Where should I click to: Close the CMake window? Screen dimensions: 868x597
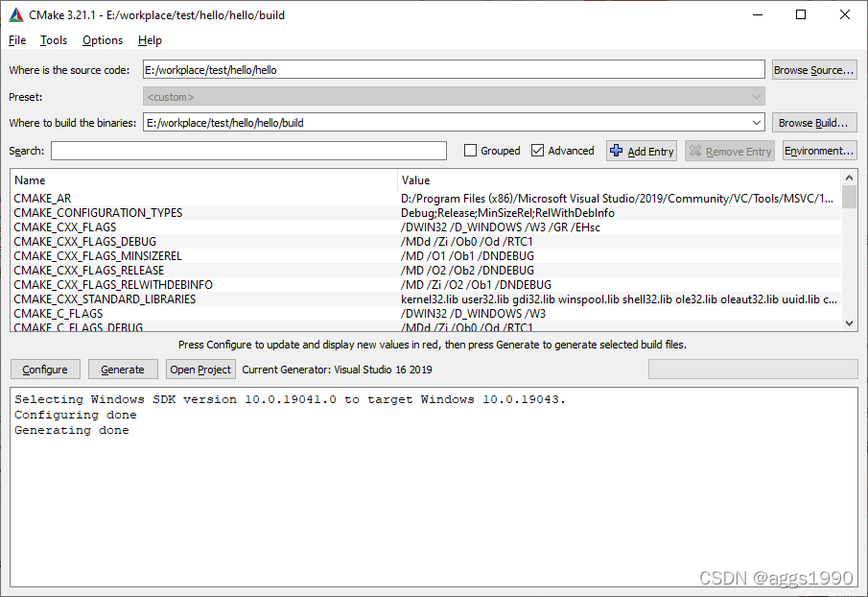pyautogui.click(x=845, y=15)
